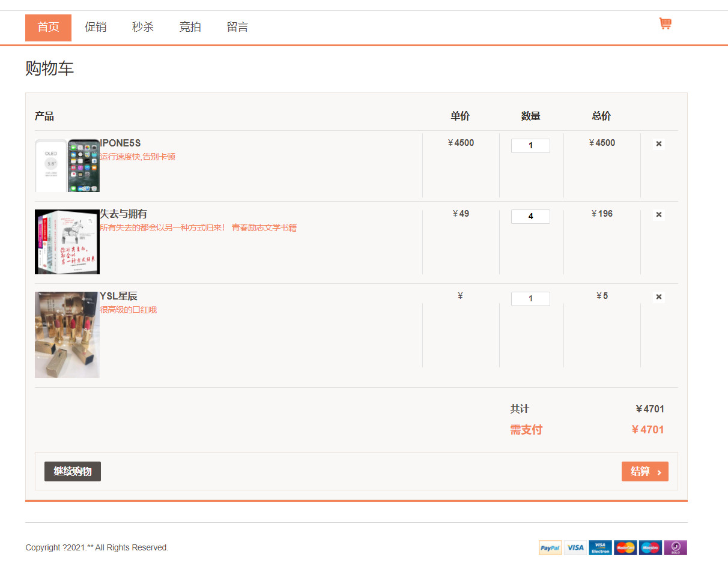Click the Visa Electron payment icon
The height and width of the screenshot is (563, 728).
[600, 547]
